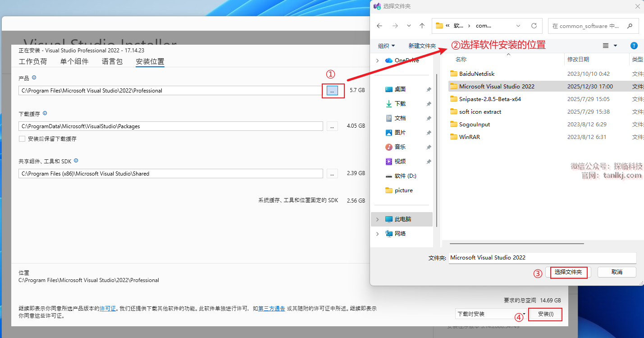Click the search magnifier icon in dialog

[x=630, y=26]
